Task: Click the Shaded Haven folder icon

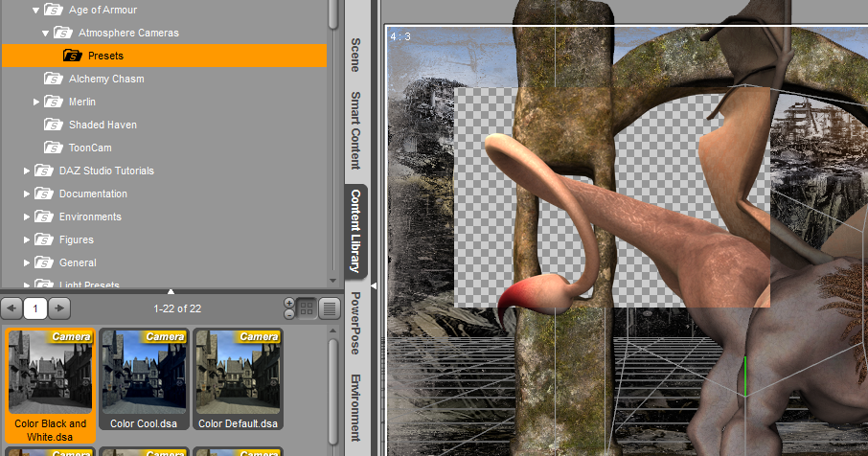Action: click(53, 125)
